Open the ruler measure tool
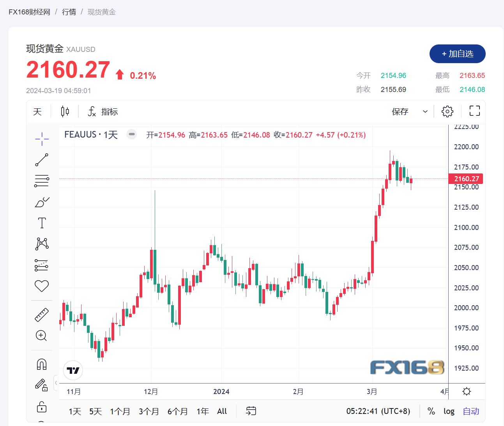504x426 pixels. [x=42, y=315]
